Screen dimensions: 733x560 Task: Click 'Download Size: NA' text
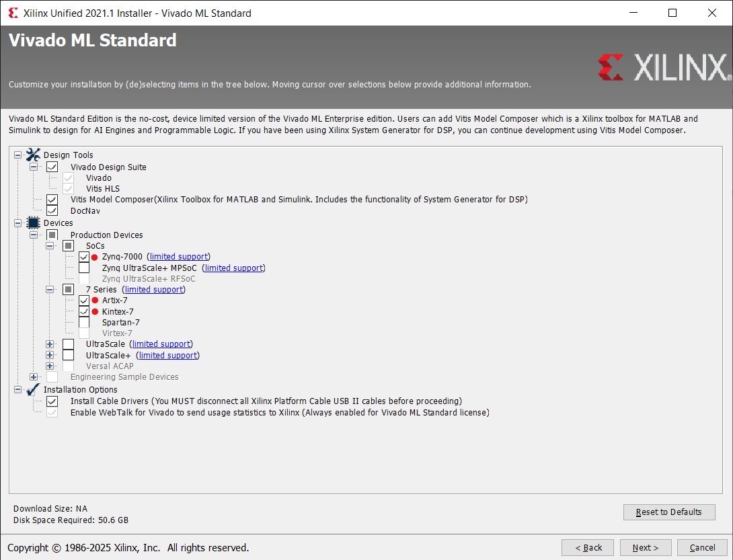50,509
